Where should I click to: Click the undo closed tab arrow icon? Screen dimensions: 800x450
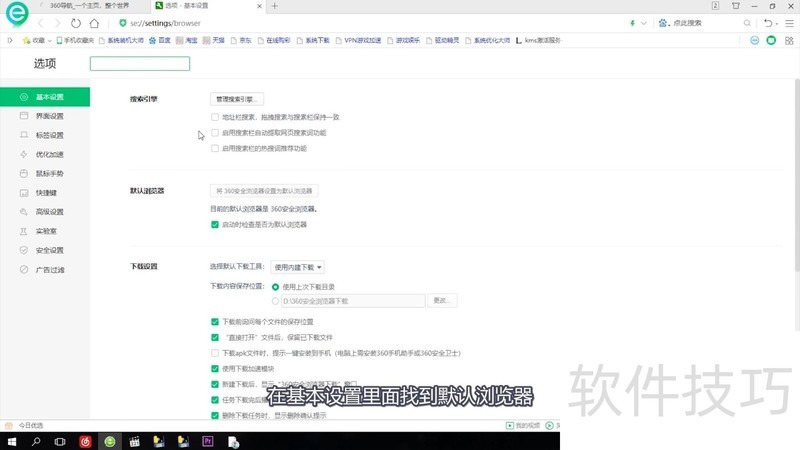(x=768, y=23)
